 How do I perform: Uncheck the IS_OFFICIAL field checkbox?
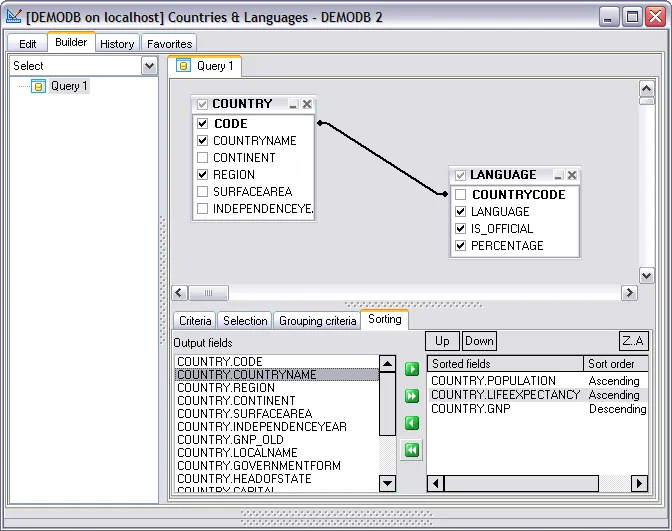[461, 229]
